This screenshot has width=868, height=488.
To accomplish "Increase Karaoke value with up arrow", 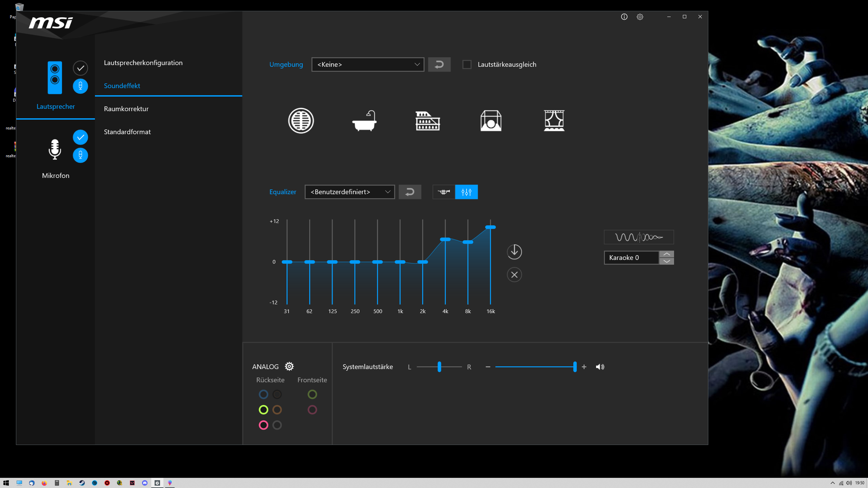I will pyautogui.click(x=666, y=254).
